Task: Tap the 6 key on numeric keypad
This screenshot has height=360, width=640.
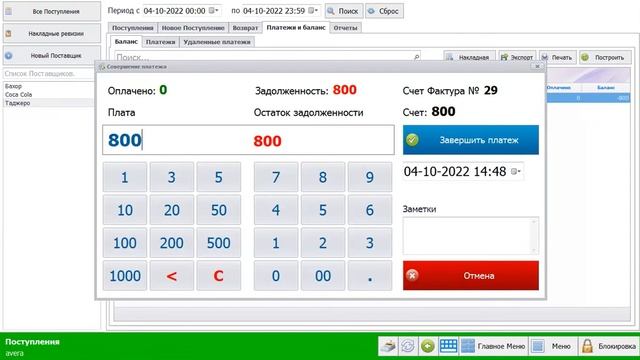Action: tap(370, 210)
